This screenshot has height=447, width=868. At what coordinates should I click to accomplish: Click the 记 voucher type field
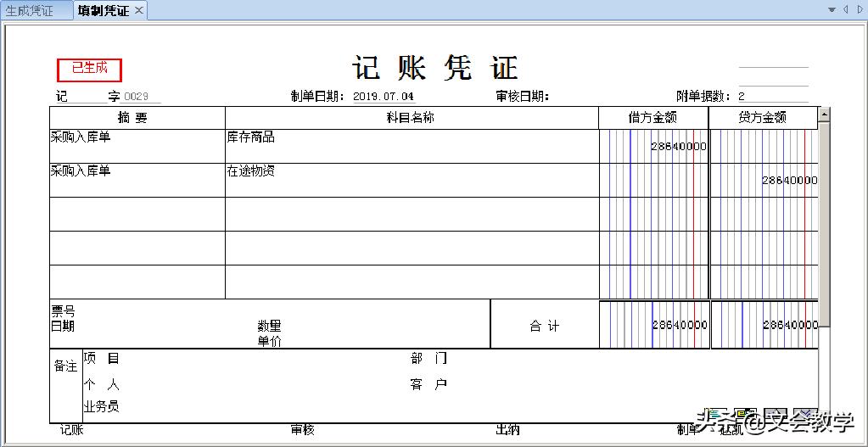(81, 97)
